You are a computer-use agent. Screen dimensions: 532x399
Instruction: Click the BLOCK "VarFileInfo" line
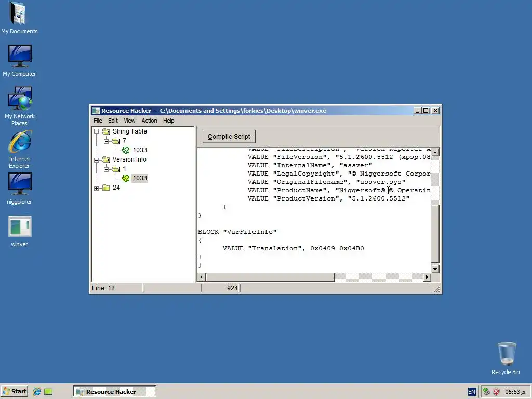pos(237,232)
